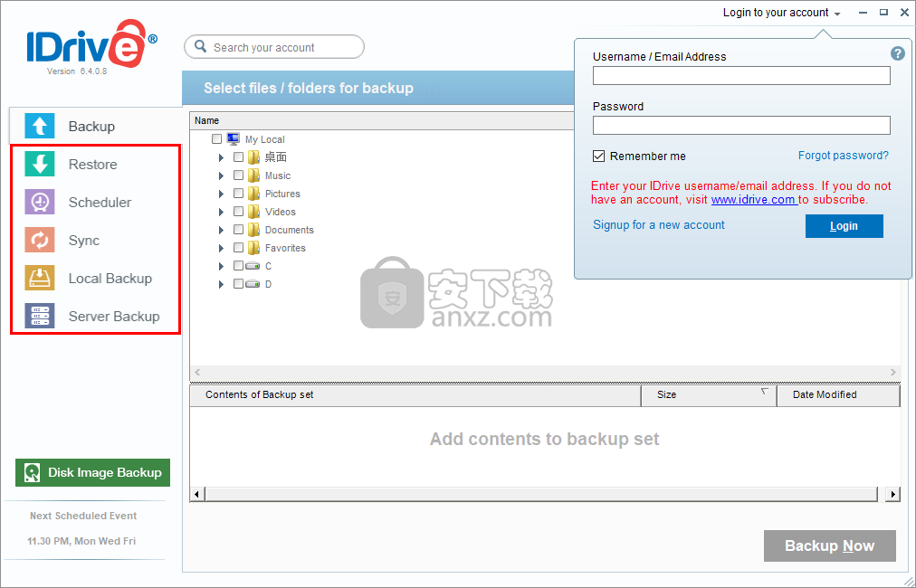The image size is (916, 588).
Task: Click the Search your account field
Action: (x=274, y=47)
